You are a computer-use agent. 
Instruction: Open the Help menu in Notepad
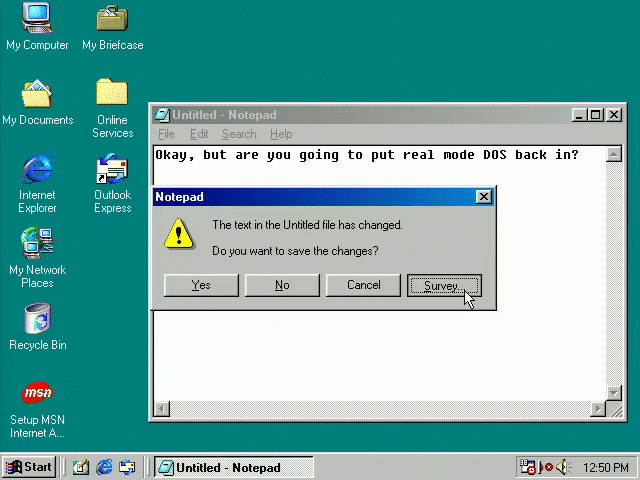[x=281, y=134]
